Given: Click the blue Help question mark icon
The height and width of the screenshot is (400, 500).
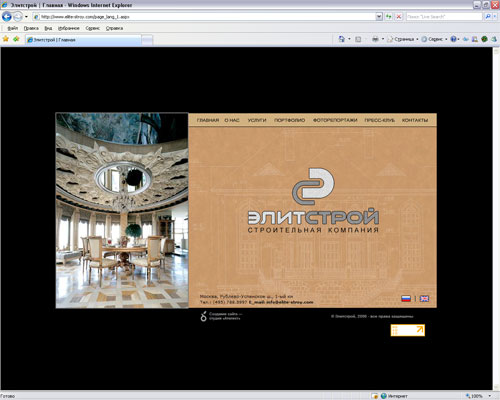Looking at the screenshot, I should click(453, 39).
